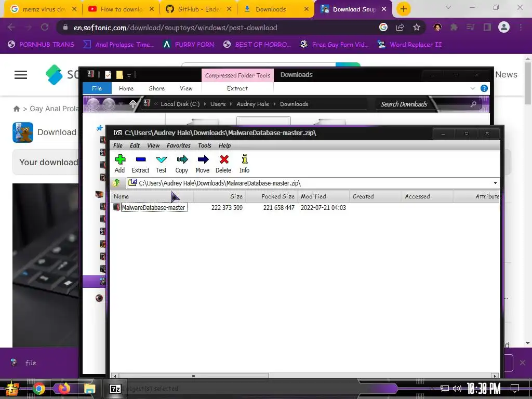The height and width of the screenshot is (399, 532).
Task: Click the Move arrow icon in 7-Zip
Action: pos(203,164)
